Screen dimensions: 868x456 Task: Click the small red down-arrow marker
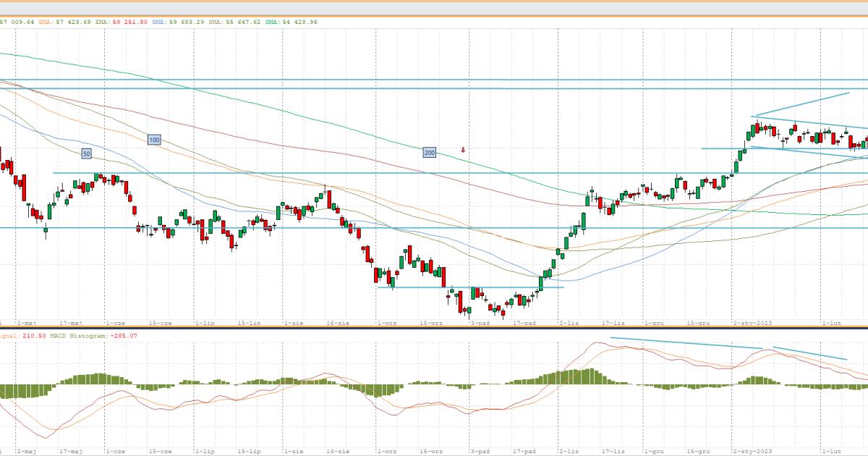(x=463, y=150)
